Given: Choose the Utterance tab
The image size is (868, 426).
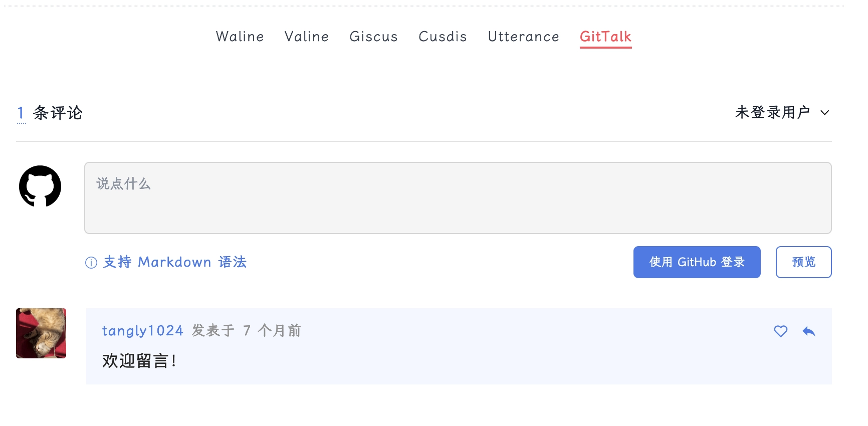Looking at the screenshot, I should tap(524, 37).
